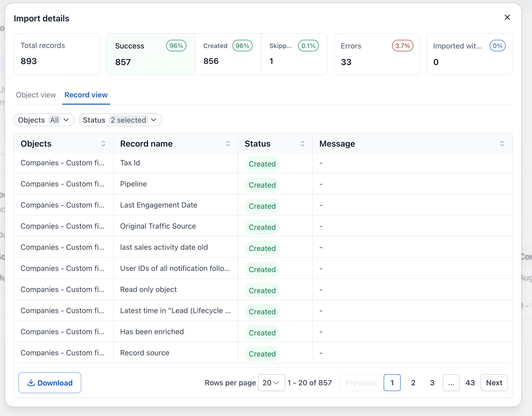Switch to the Object view tab
Image resolution: width=532 pixels, height=416 pixels.
tap(36, 95)
